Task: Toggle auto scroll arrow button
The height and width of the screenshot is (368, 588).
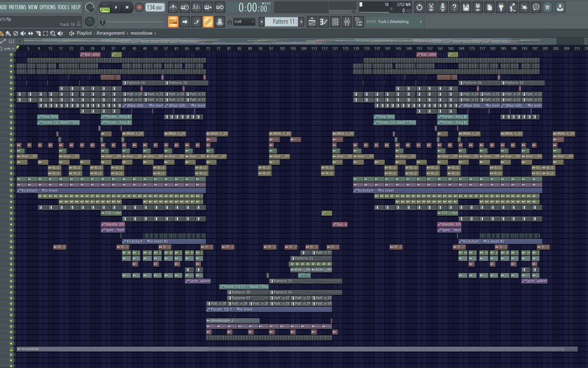Action: 185,22
